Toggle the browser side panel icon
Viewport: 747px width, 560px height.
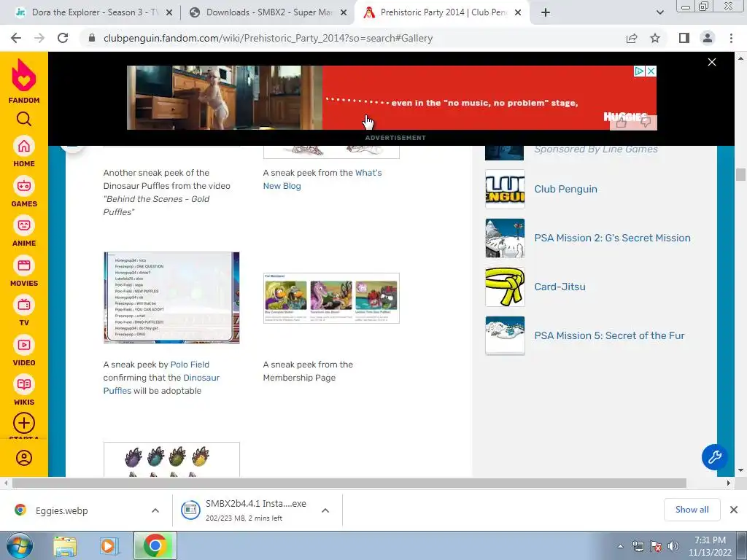pos(684,38)
